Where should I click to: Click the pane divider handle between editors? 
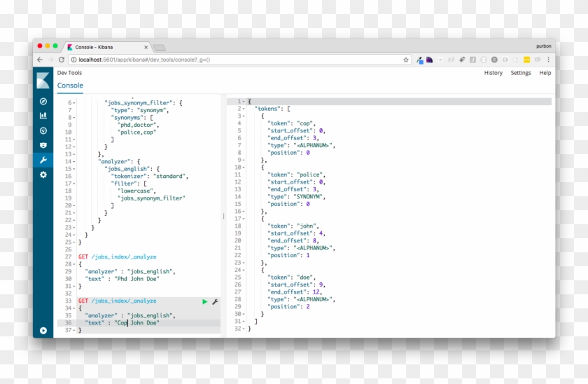point(224,217)
